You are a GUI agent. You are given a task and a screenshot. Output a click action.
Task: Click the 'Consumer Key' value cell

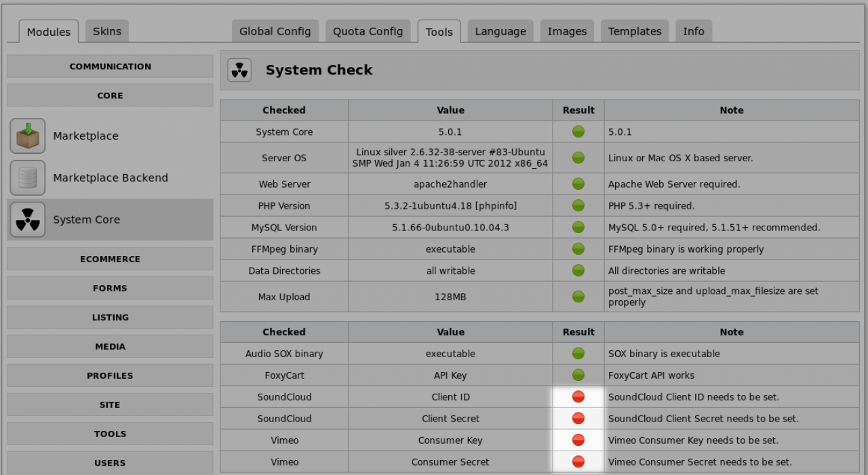pos(450,440)
